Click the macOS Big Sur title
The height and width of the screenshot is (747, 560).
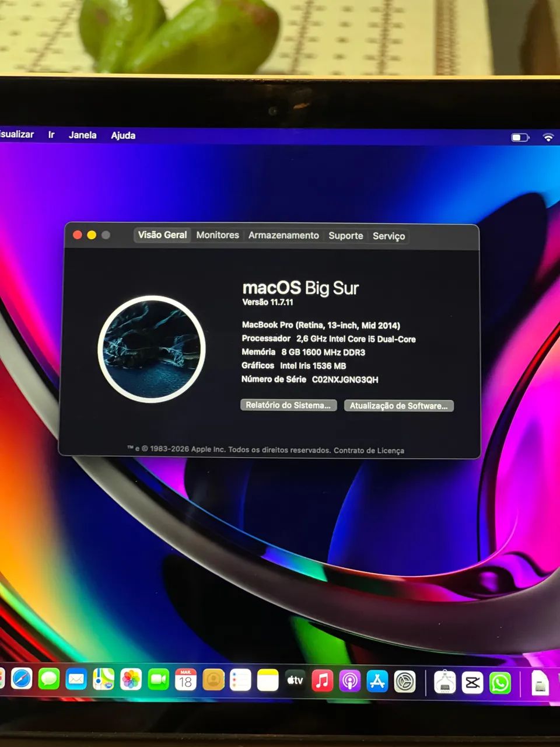(300, 288)
